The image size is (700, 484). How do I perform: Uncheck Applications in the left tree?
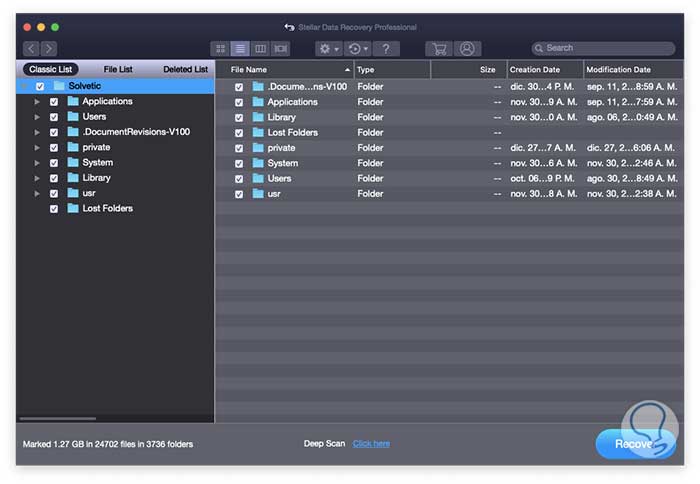tap(54, 102)
